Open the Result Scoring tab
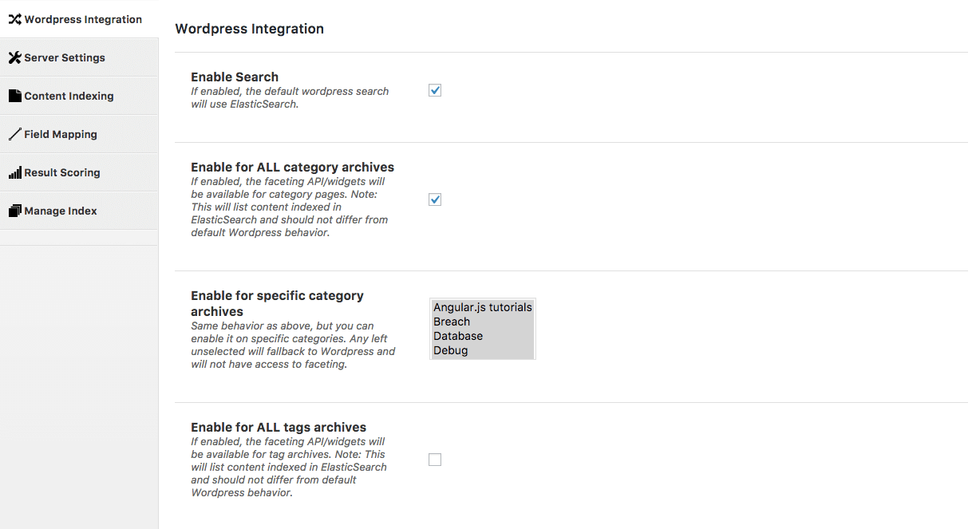Image resolution: width=980 pixels, height=529 pixels. tap(79, 172)
